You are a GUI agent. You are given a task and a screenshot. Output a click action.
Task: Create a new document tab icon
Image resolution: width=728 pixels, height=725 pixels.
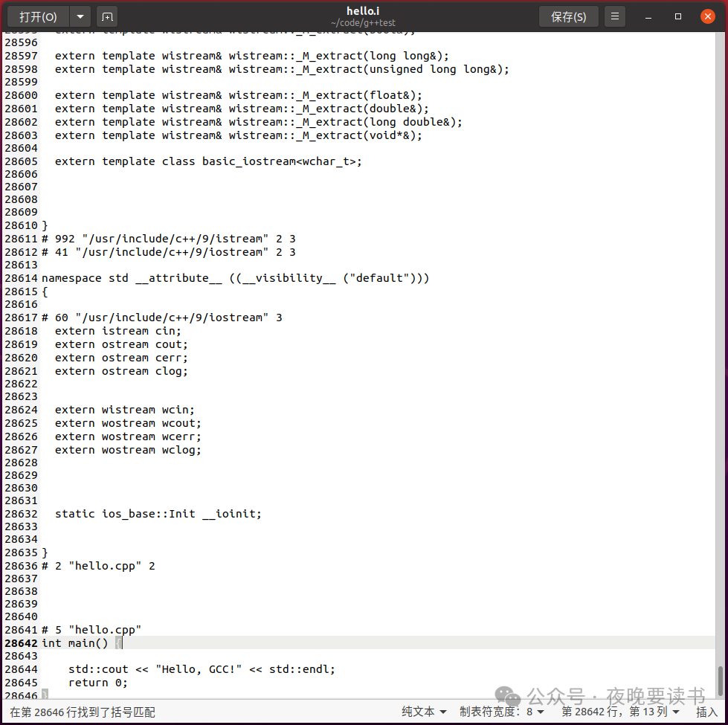coord(107,17)
